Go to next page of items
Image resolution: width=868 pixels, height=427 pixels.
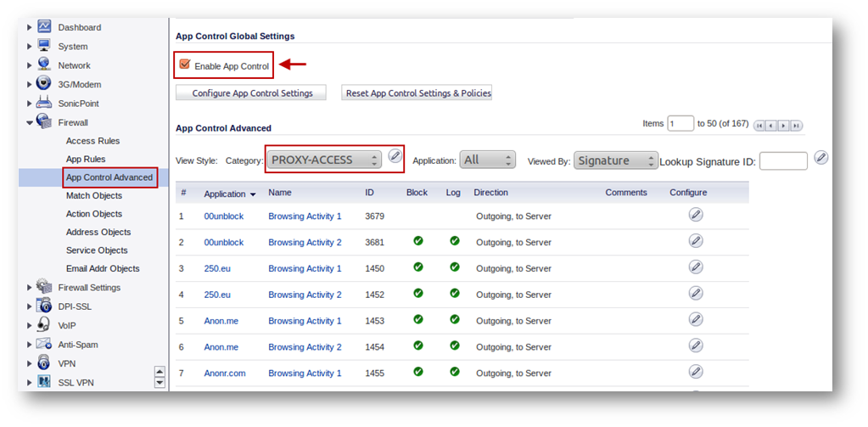pyautogui.click(x=784, y=126)
